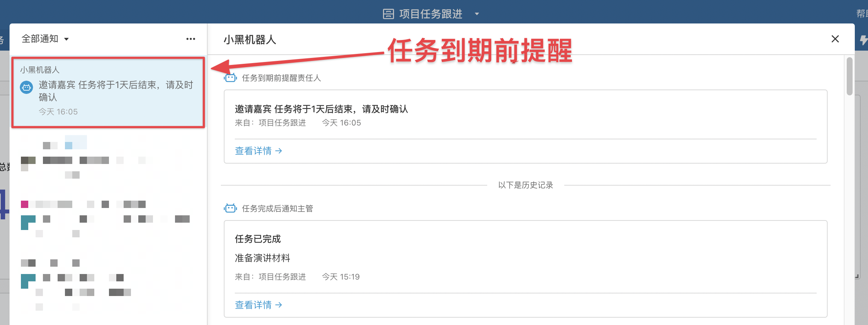Expand the 项目任务跟进 title dropdown arrow
Image resolution: width=868 pixels, height=325 pixels.
477,14
